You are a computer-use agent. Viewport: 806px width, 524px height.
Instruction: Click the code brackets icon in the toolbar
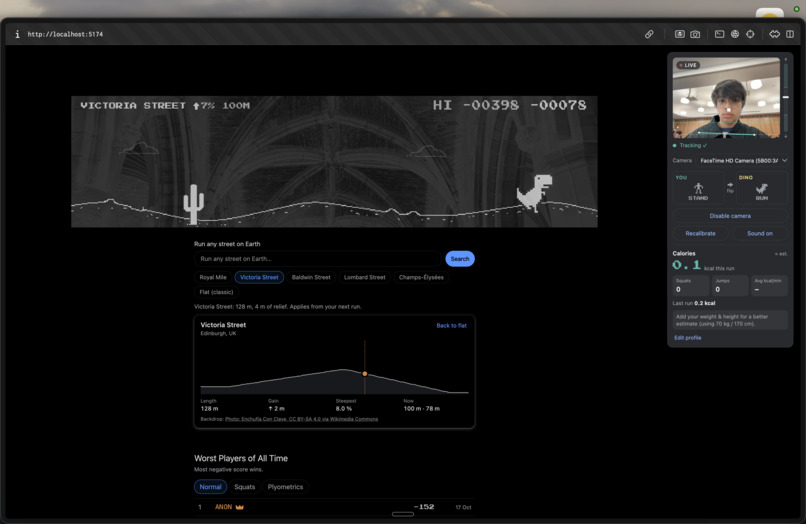click(x=774, y=34)
